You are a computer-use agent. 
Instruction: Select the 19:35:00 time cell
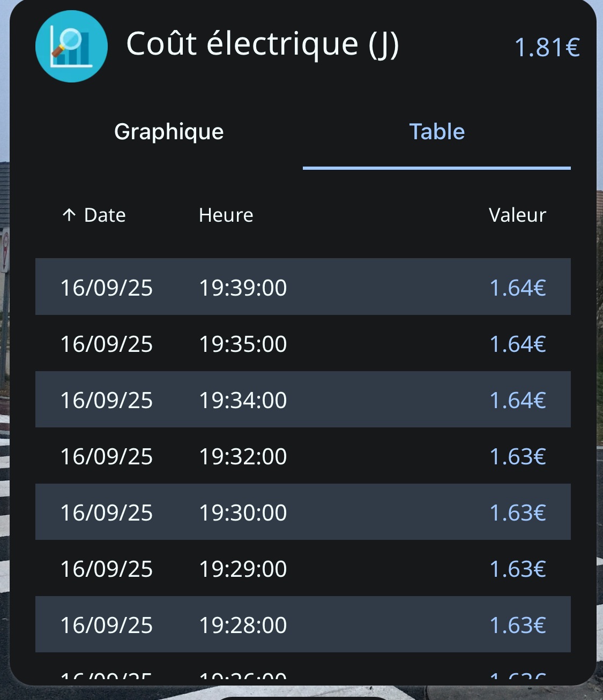(243, 344)
